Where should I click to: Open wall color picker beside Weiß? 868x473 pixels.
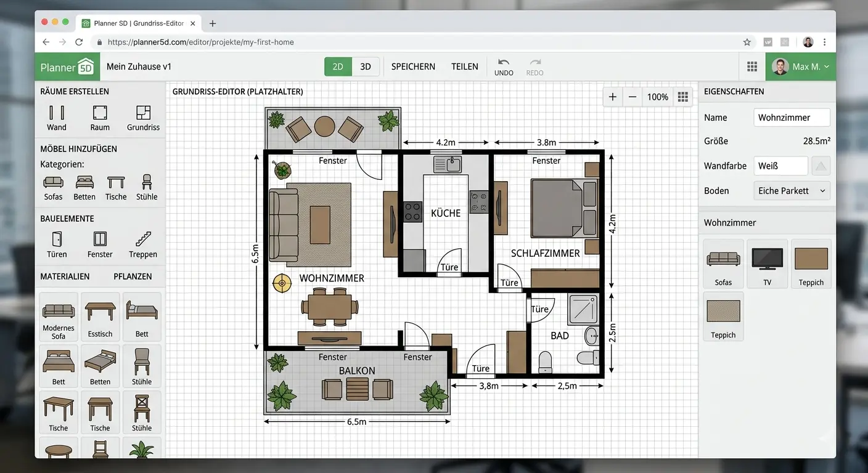[821, 166]
